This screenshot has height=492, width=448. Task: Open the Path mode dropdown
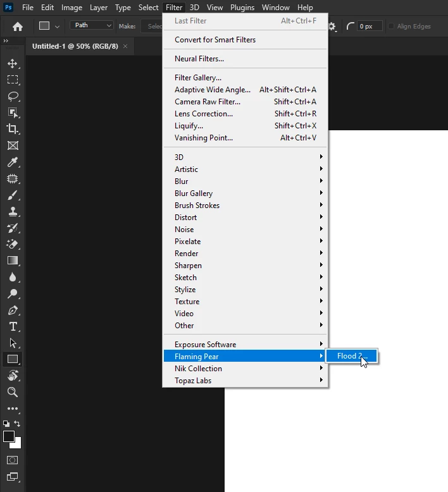click(x=91, y=25)
